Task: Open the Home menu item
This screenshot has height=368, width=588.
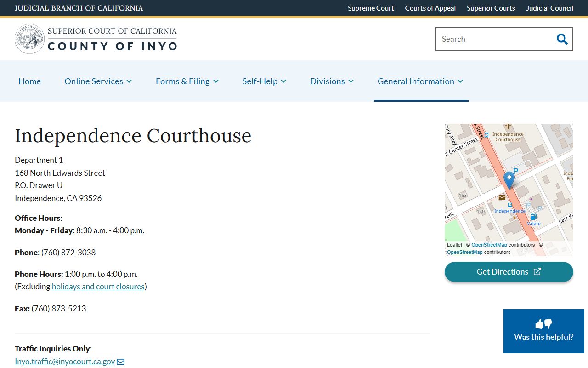Action: 29,81
